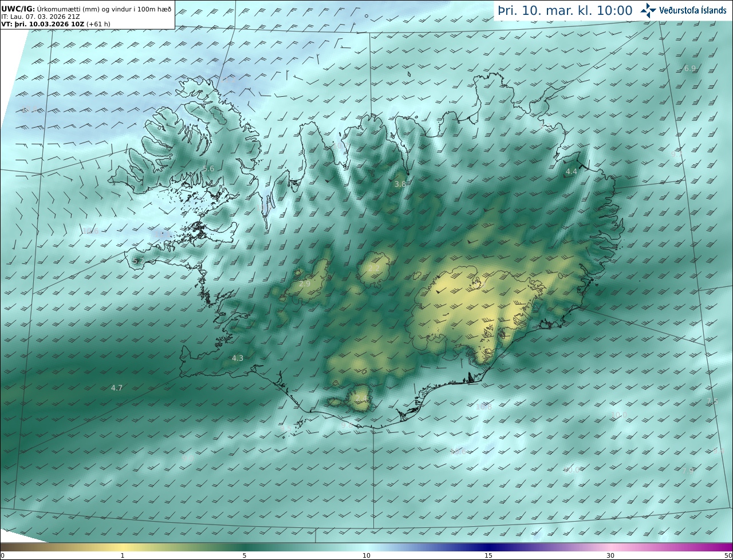Click the faint 10.8 value off the southeast coast

[x=484, y=407]
